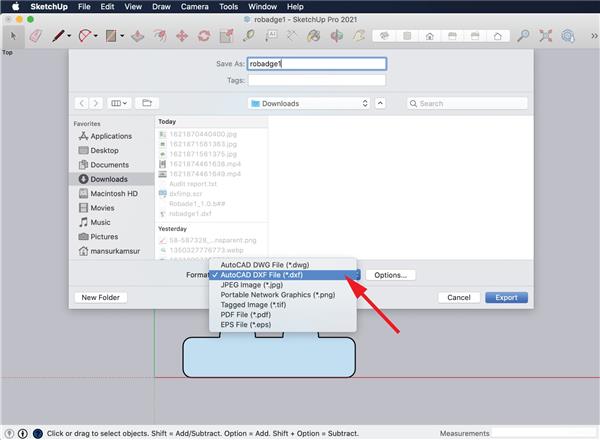Screen dimensions: 600x440
Task: Activate the Rotate tool
Action: [204, 36]
